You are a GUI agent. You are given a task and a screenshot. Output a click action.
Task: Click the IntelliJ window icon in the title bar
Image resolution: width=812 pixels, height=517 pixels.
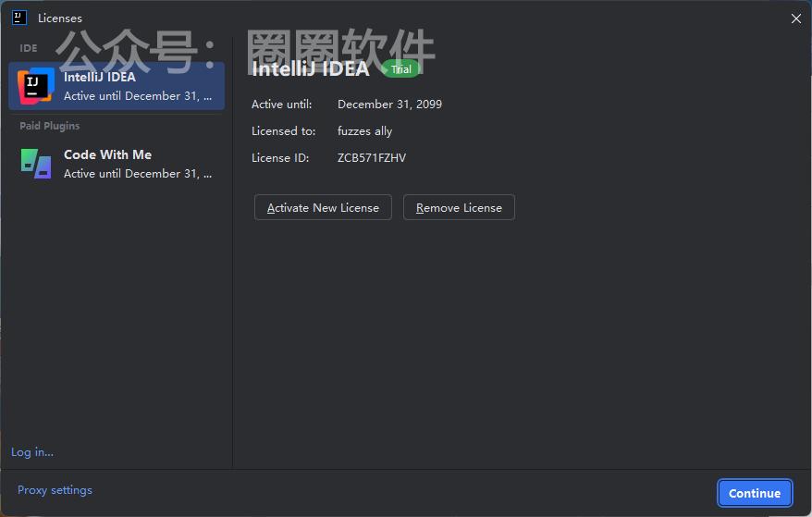pos(19,18)
